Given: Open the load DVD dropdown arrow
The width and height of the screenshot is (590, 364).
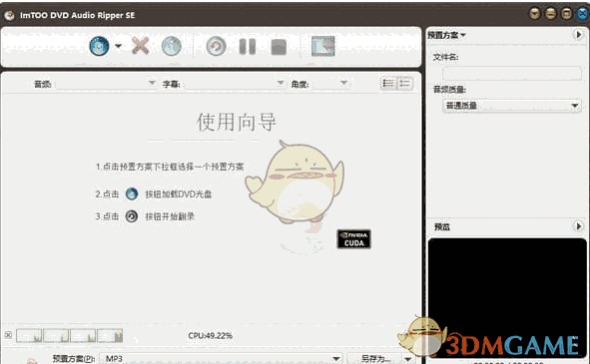Looking at the screenshot, I should pyautogui.click(x=118, y=46).
